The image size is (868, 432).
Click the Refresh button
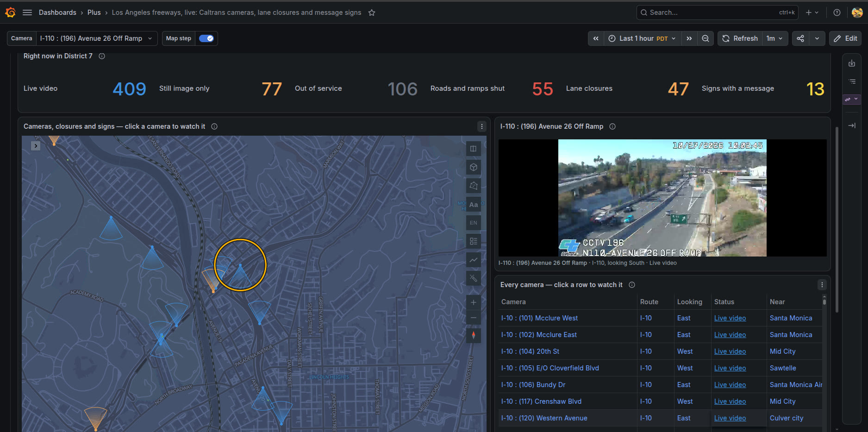(x=740, y=38)
